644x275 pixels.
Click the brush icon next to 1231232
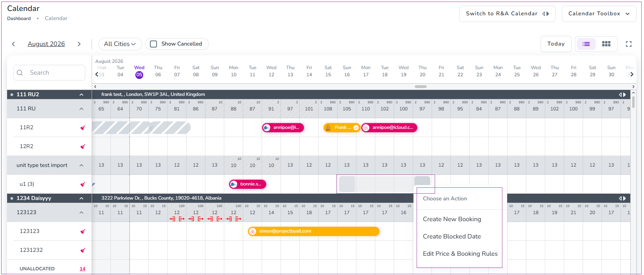click(x=83, y=250)
